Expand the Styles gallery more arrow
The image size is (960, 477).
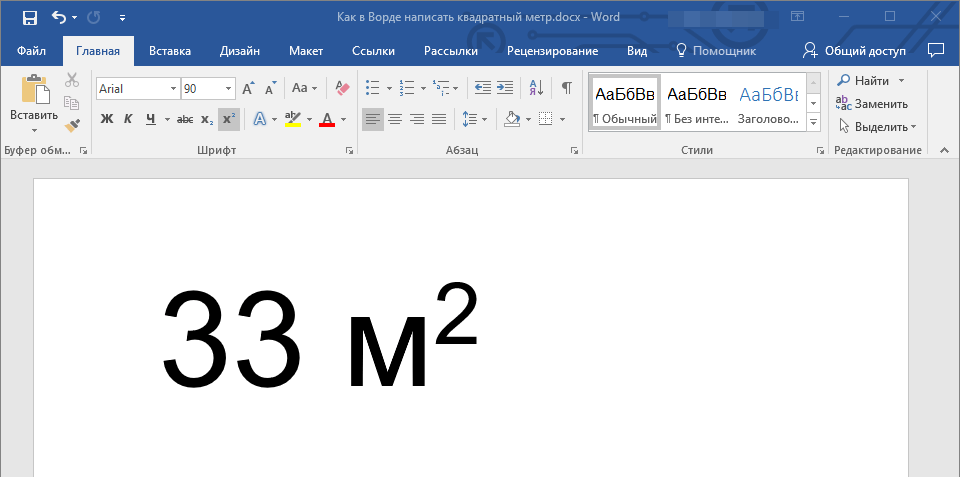pyautogui.click(x=813, y=122)
